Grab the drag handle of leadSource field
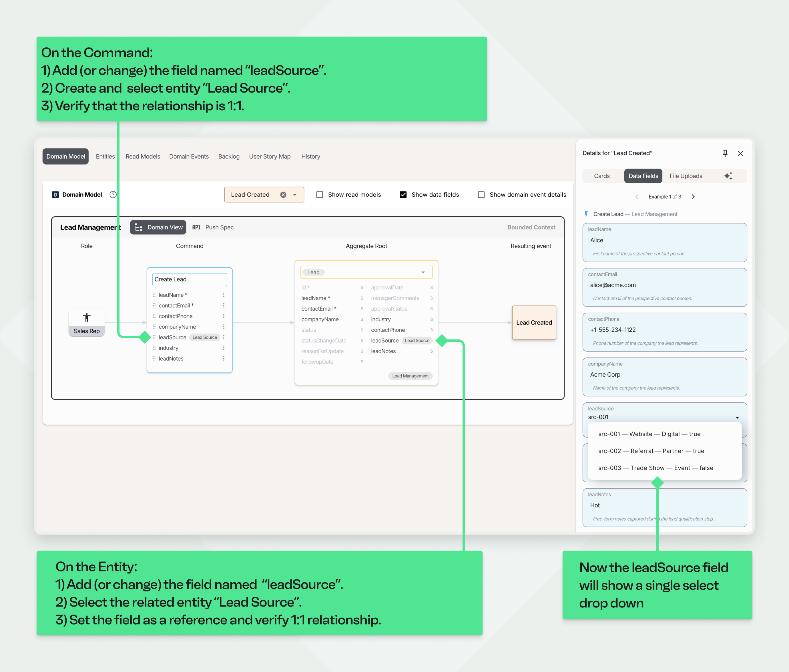789x672 pixels. (x=154, y=337)
